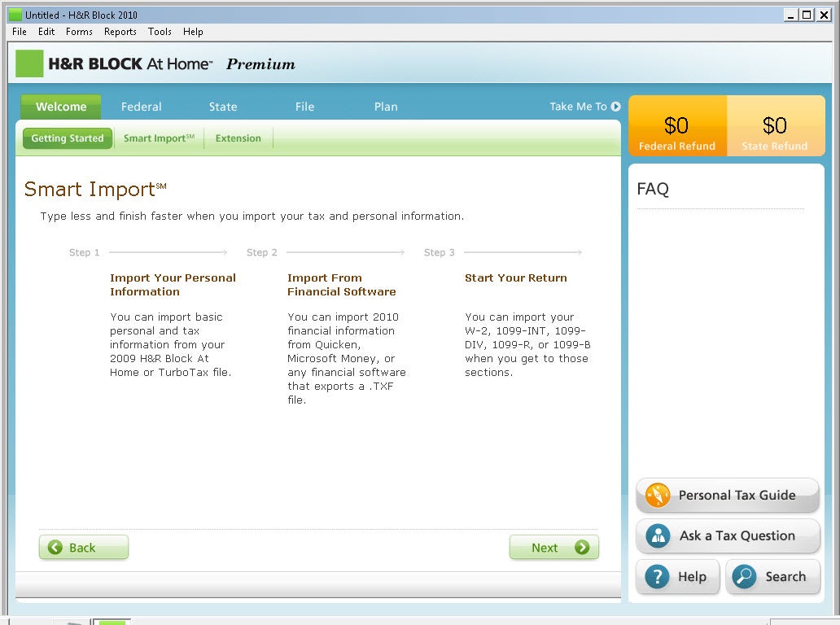Switch to the Federal tab
Screen dimensions: 840x625
[141, 107]
